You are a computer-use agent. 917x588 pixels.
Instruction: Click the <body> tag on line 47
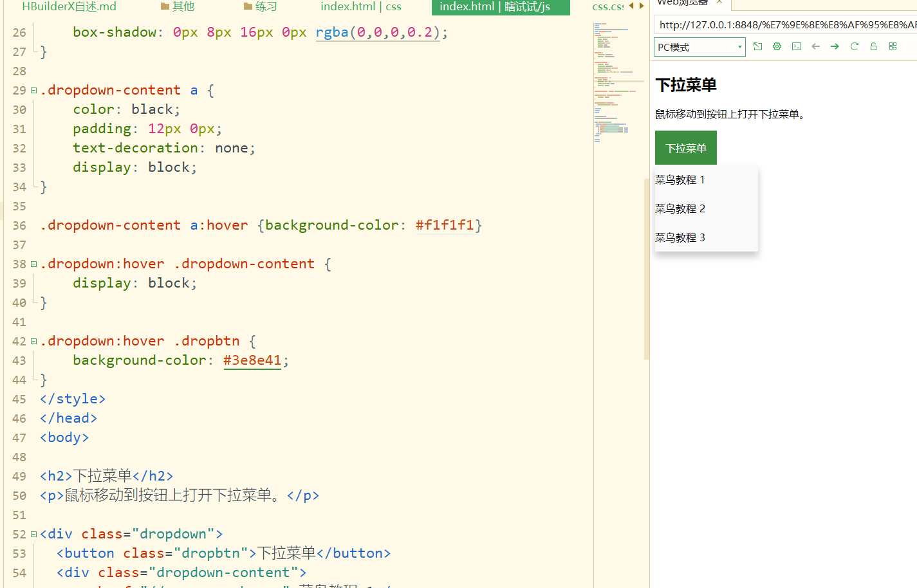pos(64,437)
